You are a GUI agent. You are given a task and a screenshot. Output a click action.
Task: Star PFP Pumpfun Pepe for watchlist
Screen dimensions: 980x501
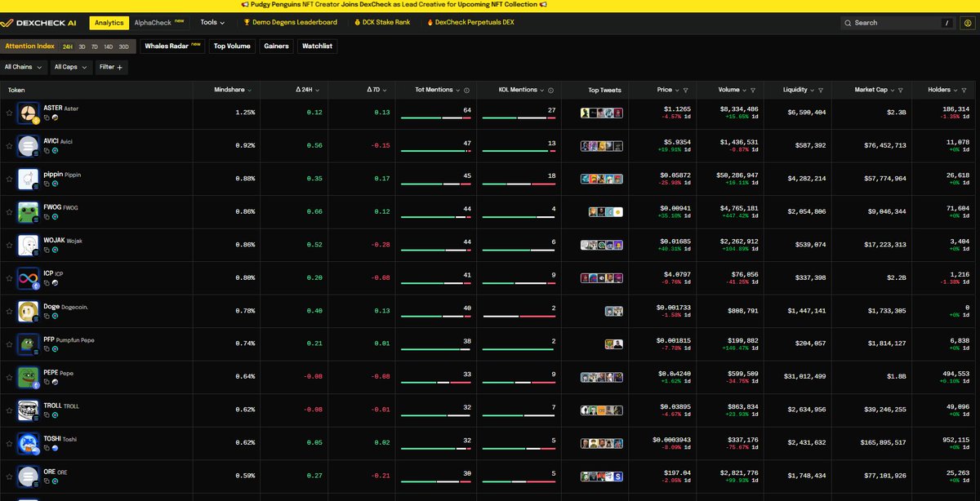pos(9,344)
